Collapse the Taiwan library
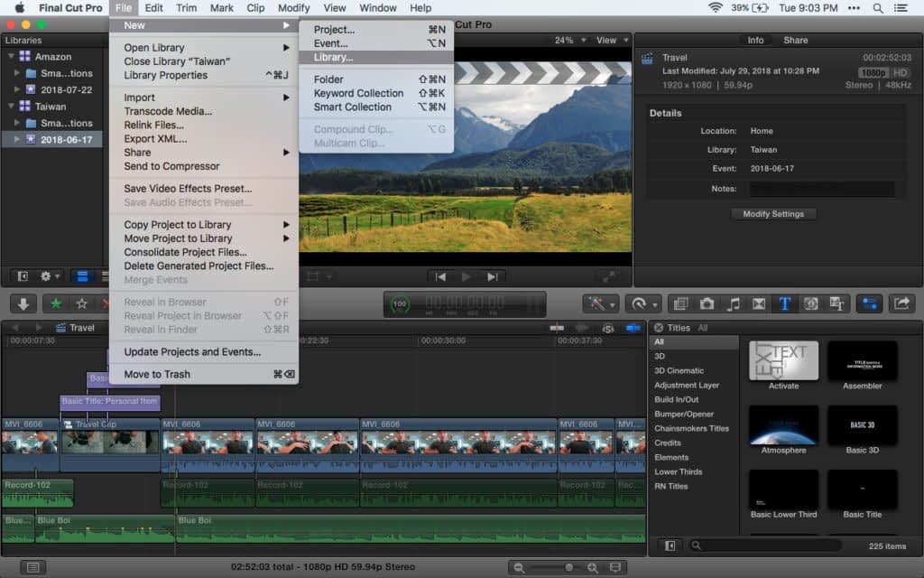 11,107
